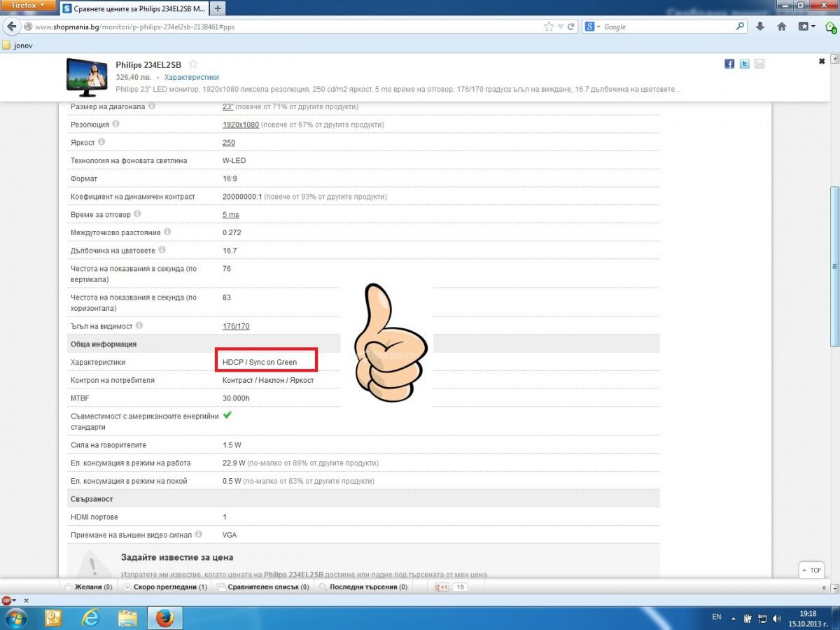Reload the page using the refresh icon
This screenshot has width=840, height=630.
pyautogui.click(x=571, y=27)
